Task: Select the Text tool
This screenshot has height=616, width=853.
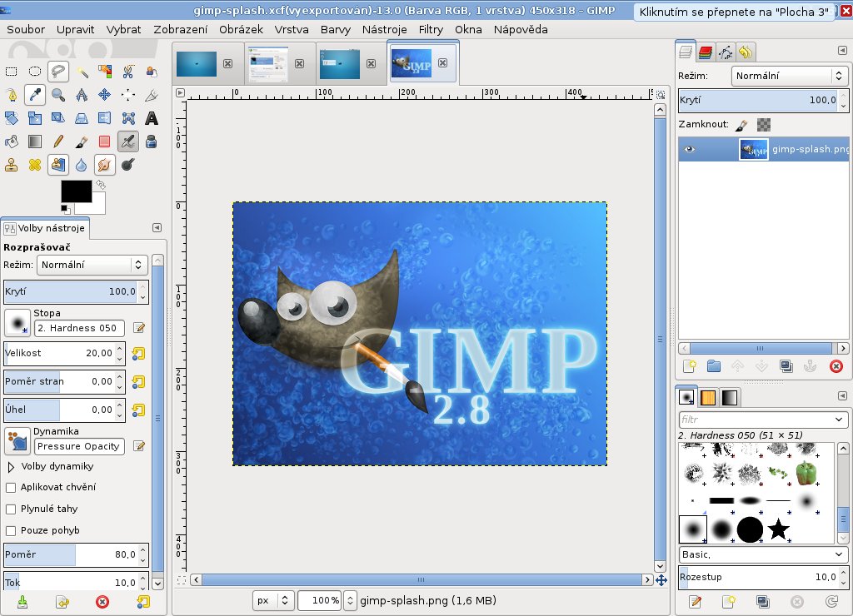Action: (x=152, y=118)
